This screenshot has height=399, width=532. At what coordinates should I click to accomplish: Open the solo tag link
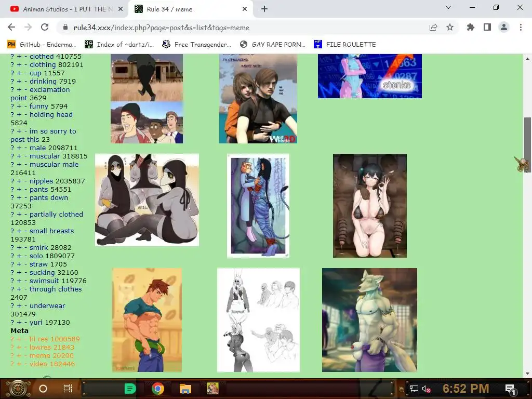click(x=36, y=256)
